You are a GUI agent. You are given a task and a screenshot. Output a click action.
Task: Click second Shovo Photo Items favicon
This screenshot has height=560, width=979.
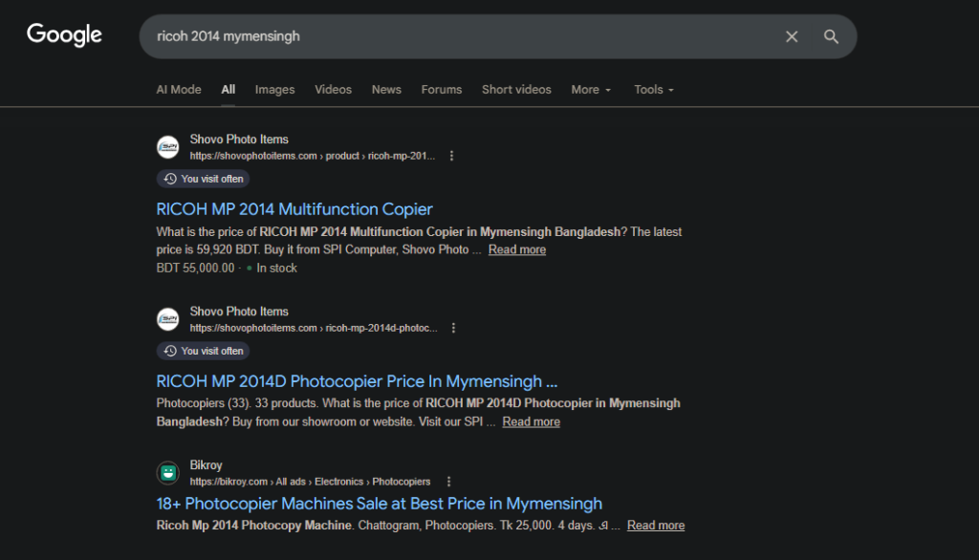point(168,319)
